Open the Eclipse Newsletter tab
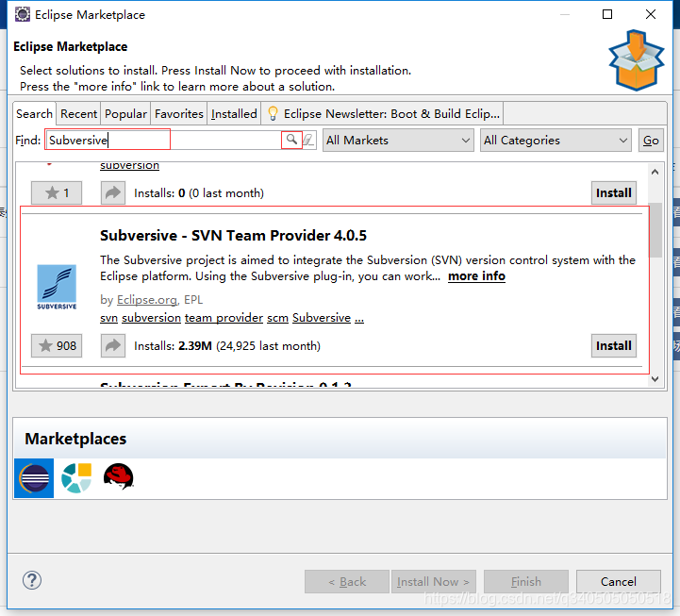This screenshot has height=616, width=680. [x=383, y=113]
